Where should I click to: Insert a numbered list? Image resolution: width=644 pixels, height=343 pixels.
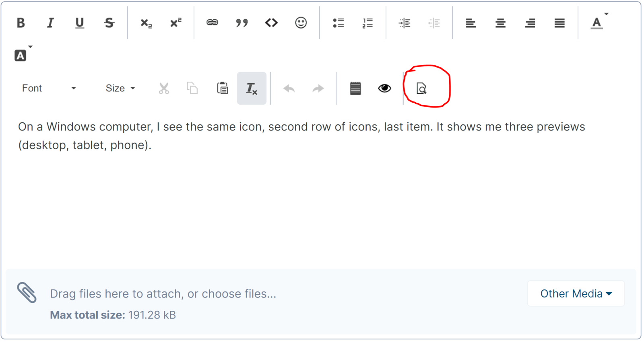click(367, 23)
